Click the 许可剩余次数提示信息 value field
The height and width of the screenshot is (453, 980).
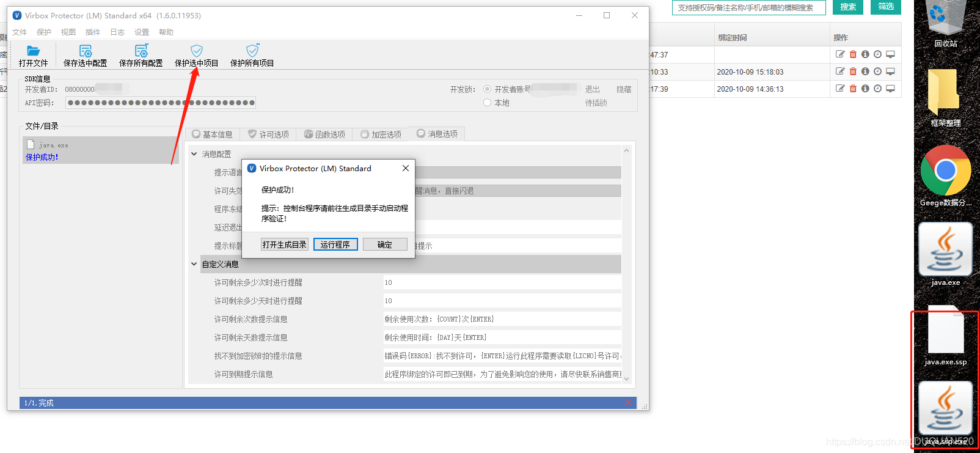[x=502, y=319]
